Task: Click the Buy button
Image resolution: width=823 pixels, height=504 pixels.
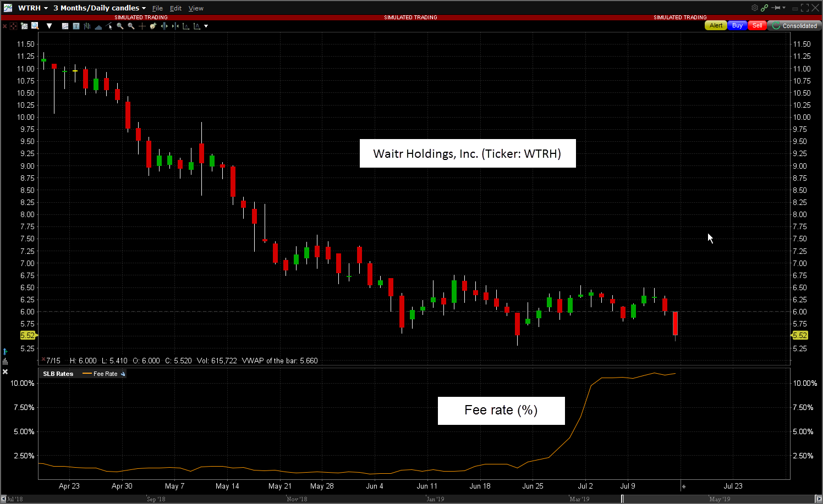Action: tap(737, 26)
